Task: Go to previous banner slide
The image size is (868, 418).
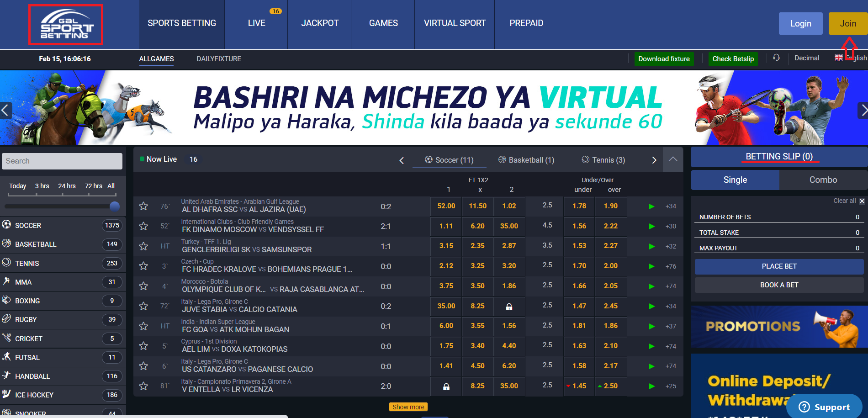Action: pyautogui.click(x=5, y=110)
